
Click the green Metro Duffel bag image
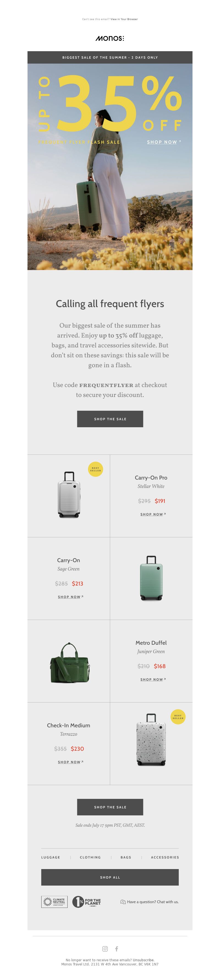point(69,662)
